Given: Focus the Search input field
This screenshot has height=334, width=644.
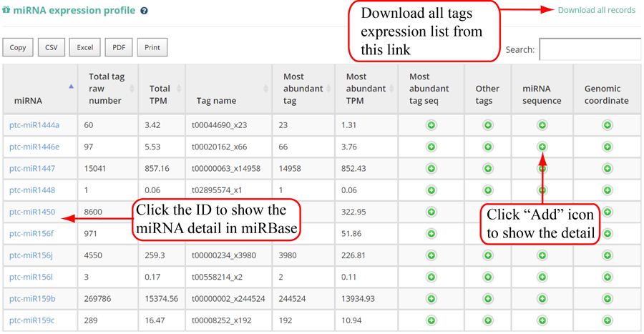Looking at the screenshot, I should click(590, 49).
